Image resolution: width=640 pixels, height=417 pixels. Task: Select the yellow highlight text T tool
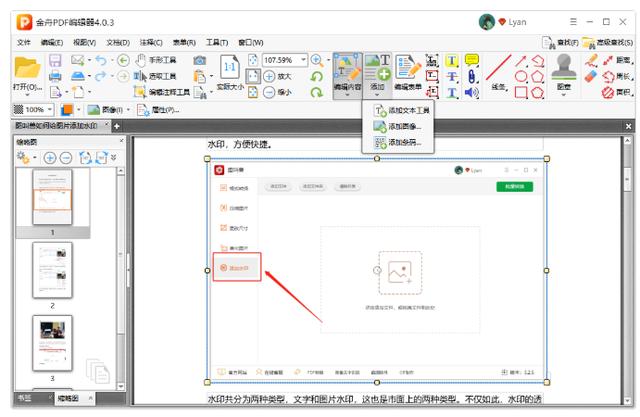452,60
